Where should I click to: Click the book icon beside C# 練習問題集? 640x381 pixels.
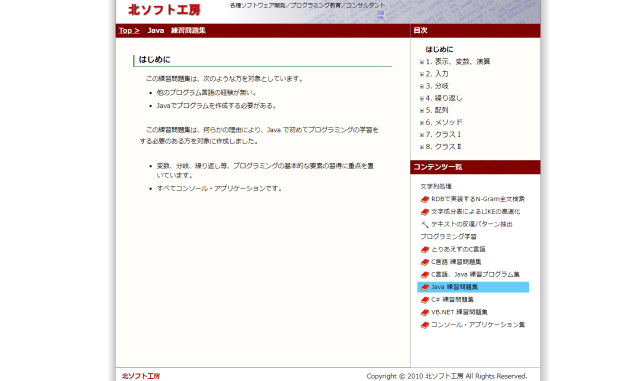point(424,300)
